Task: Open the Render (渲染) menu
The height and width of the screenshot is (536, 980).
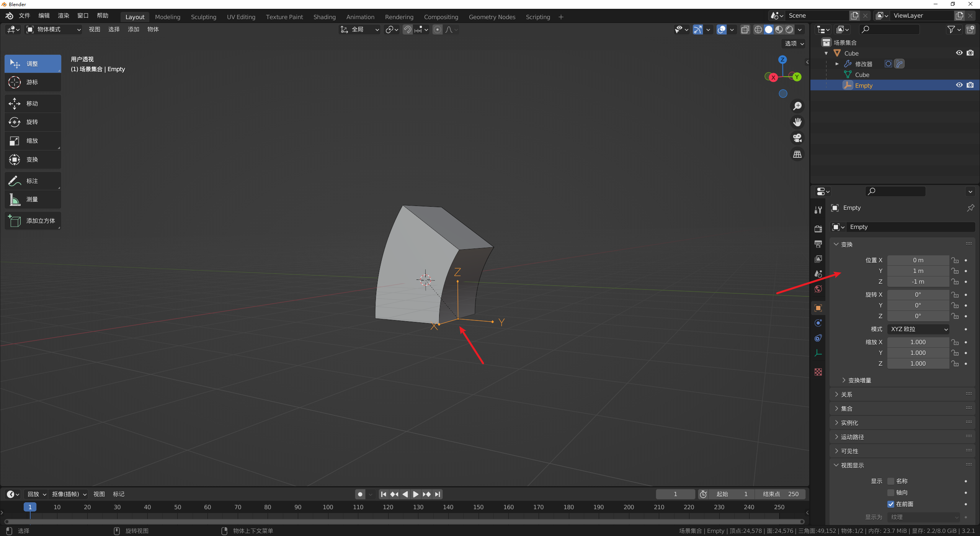Action: (x=63, y=16)
